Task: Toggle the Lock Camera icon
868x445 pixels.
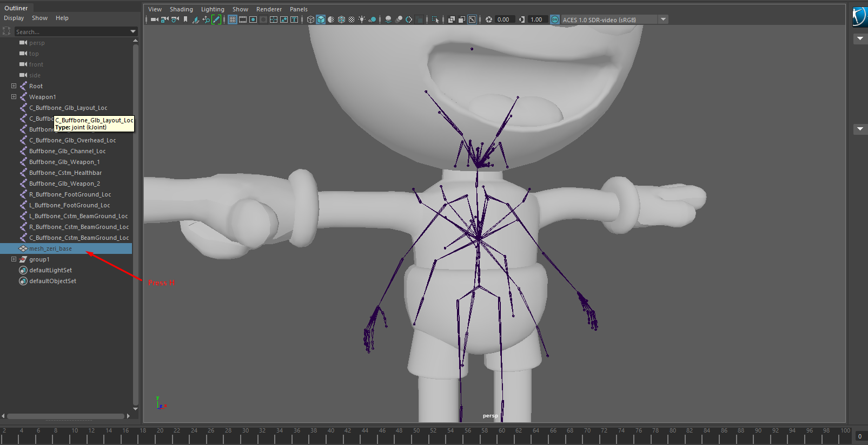Action: pos(165,19)
